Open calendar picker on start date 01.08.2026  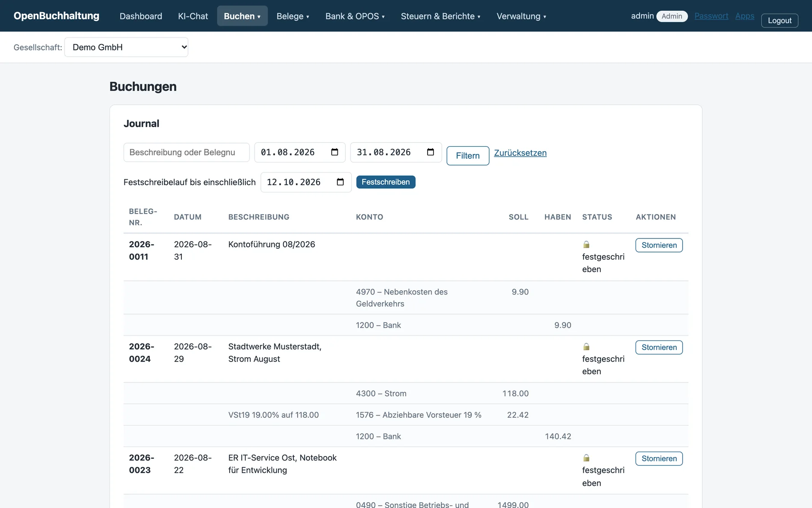point(335,152)
